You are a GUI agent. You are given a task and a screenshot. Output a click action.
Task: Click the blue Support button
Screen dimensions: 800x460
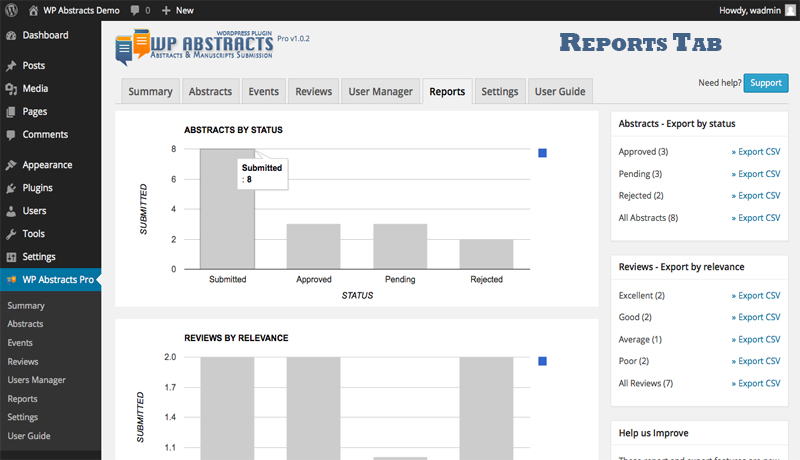[766, 83]
